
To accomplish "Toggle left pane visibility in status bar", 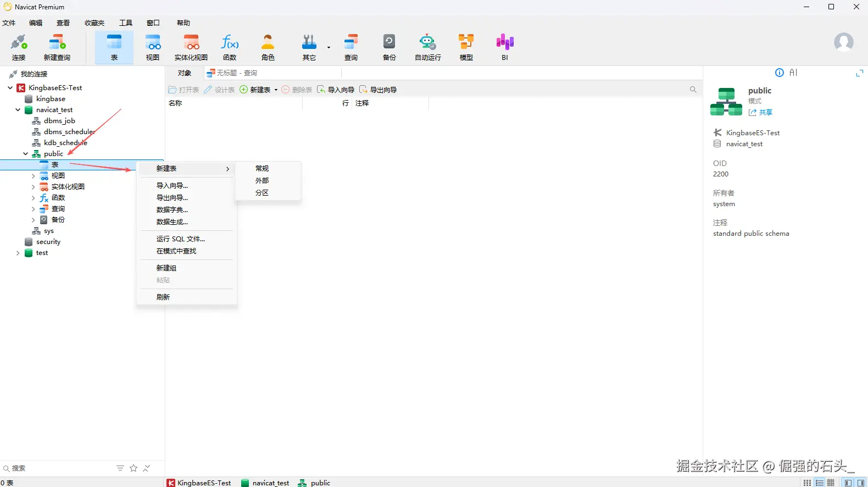I will click(849, 483).
